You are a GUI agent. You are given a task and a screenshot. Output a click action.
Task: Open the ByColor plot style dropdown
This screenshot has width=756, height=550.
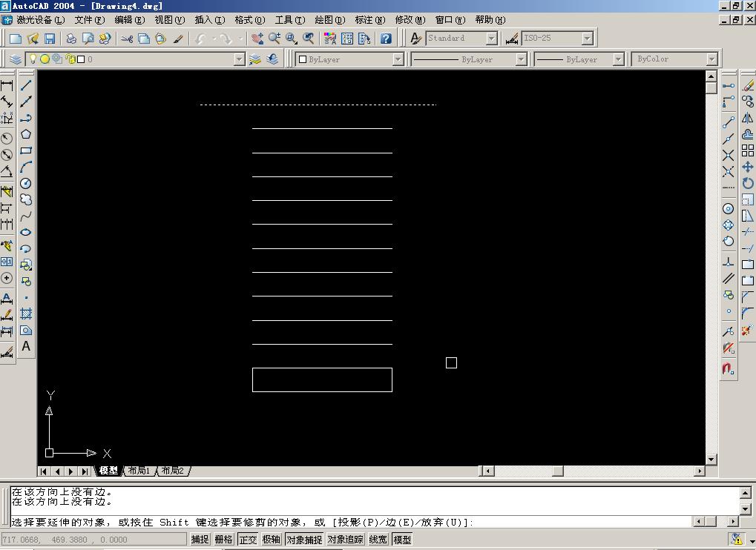point(711,59)
